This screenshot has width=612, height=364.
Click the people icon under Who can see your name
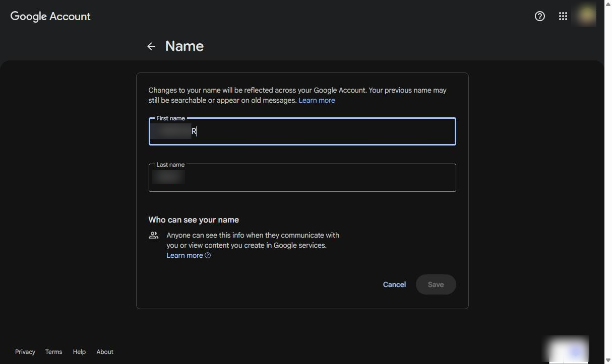[x=154, y=235]
